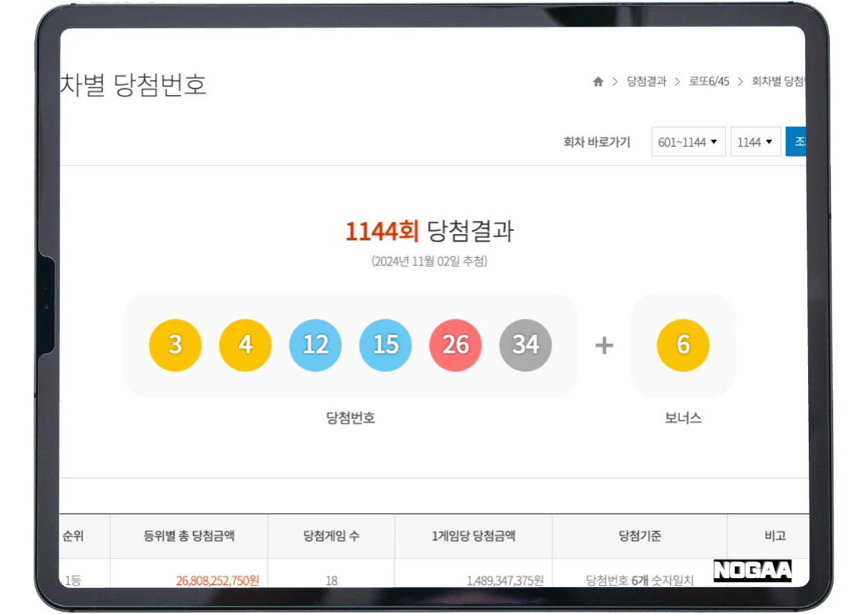Click the gray ball numbered 34
Viewport: 868px width, 614px height.
(526, 345)
